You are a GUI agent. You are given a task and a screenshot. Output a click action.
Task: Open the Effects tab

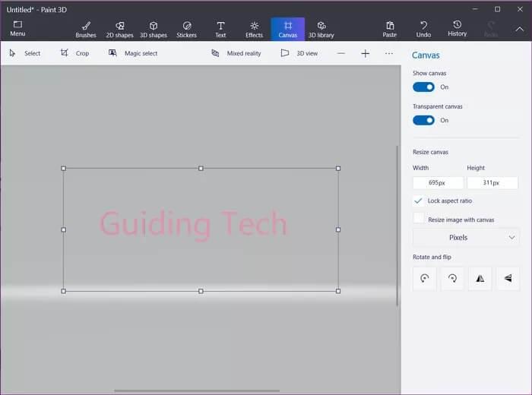[x=254, y=30]
